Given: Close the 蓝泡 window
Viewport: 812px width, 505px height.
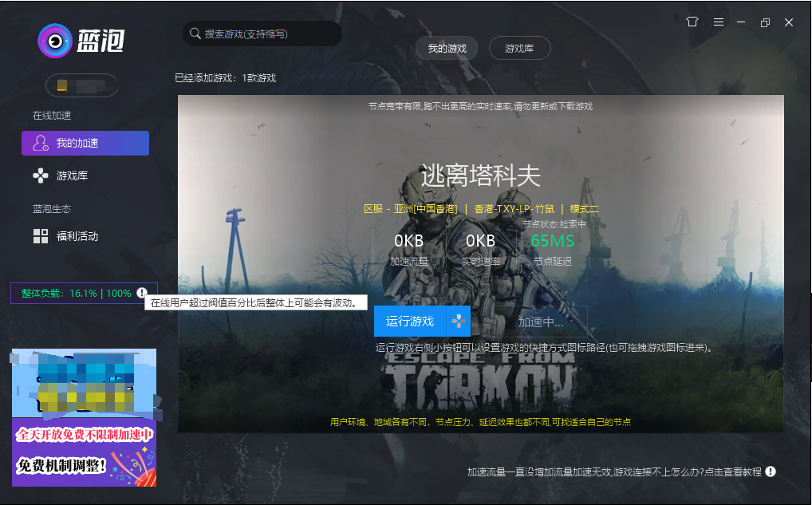Looking at the screenshot, I should pos(789,22).
